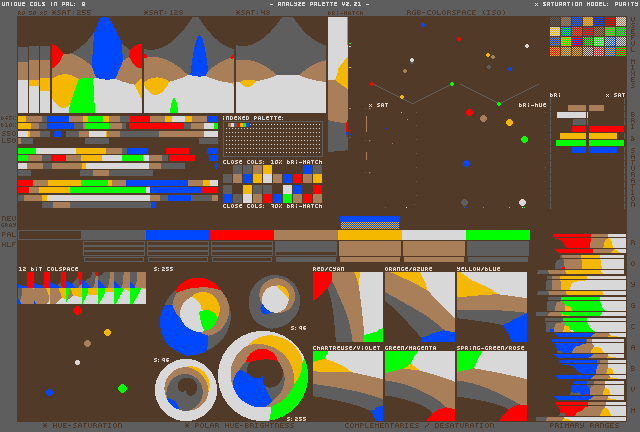Select the purple swatch in Useful Mixes
Screen dimensions: 640x432
(x=577, y=41)
